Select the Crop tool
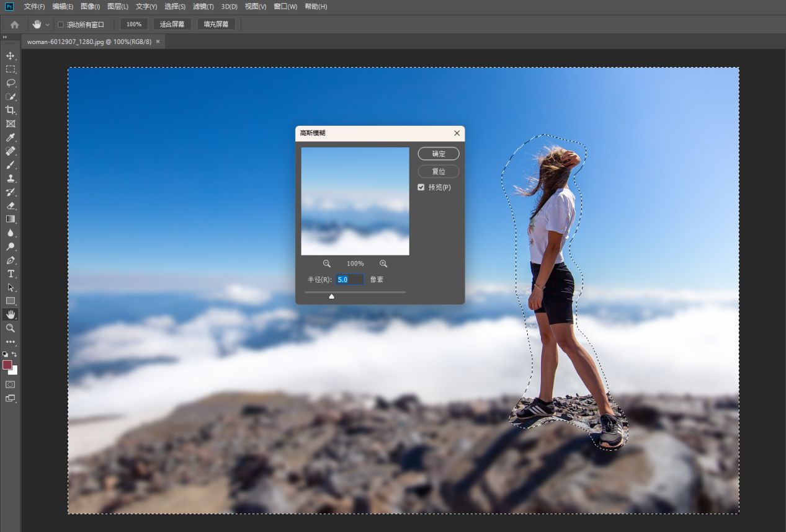786x532 pixels. [x=10, y=110]
